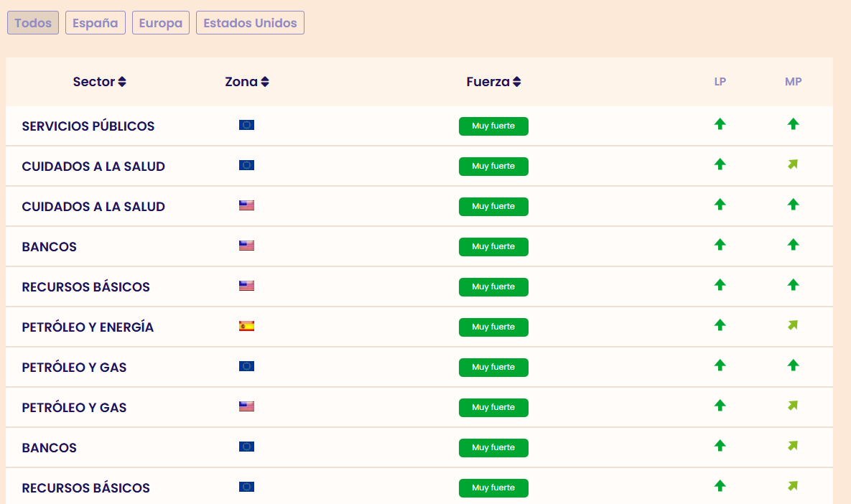Click EU flag in Servicios Públicos row
This screenshot has width=851, height=504.
coord(246,125)
